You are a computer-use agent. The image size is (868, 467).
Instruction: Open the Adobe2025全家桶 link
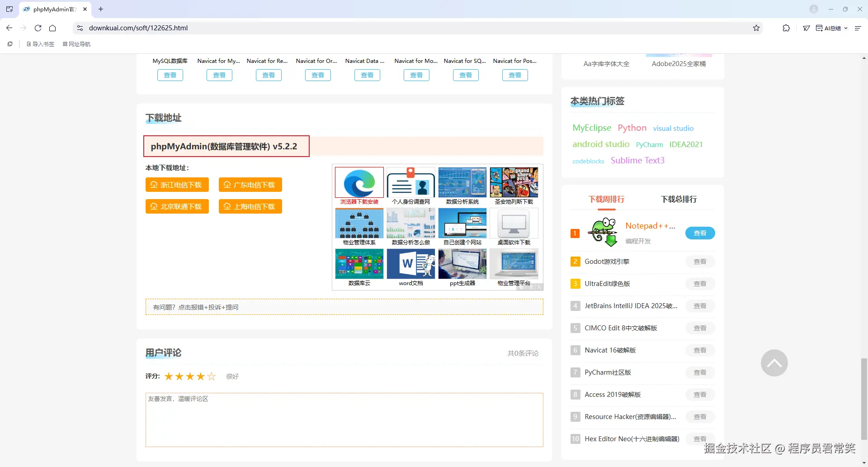679,64
